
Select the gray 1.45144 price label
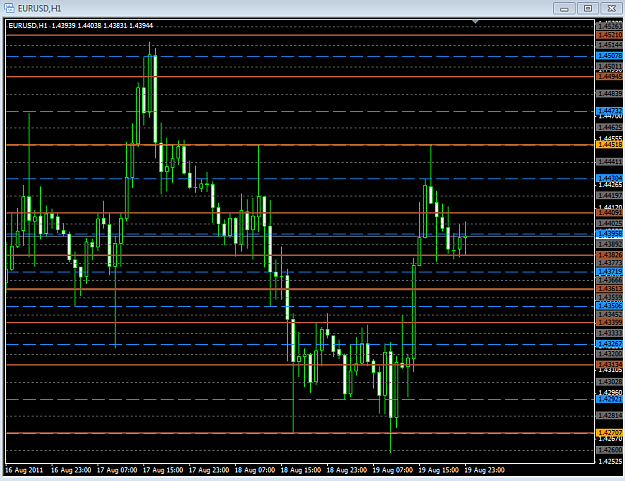tap(610, 45)
